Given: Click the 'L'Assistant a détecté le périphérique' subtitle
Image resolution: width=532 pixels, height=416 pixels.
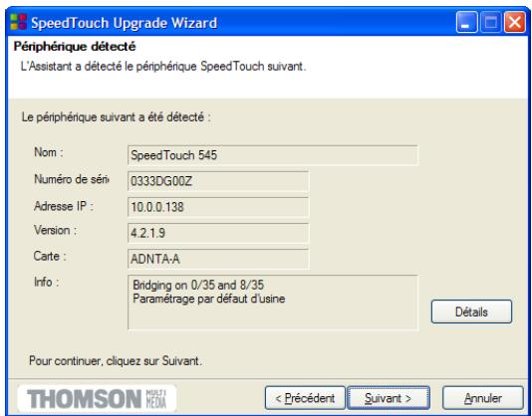Looking at the screenshot, I should coord(163,66).
